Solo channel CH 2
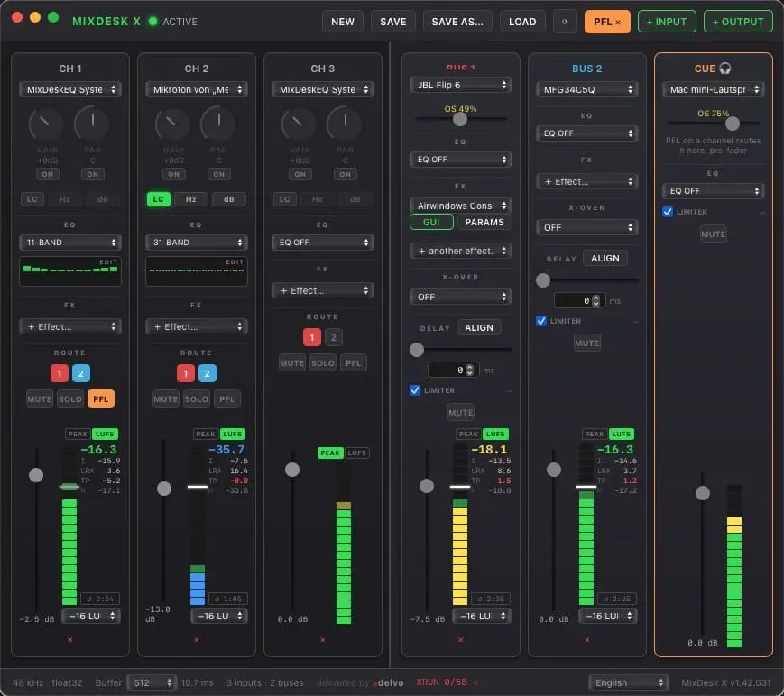 point(197,398)
